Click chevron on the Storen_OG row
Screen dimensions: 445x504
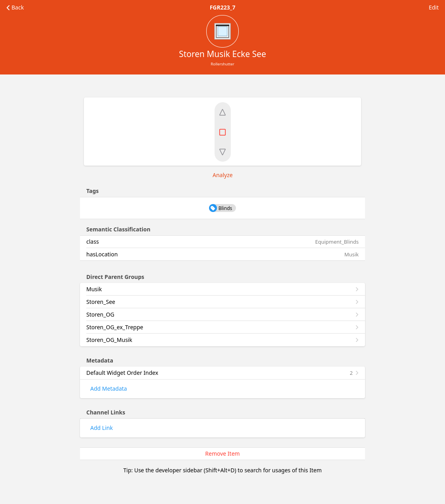(x=357, y=315)
